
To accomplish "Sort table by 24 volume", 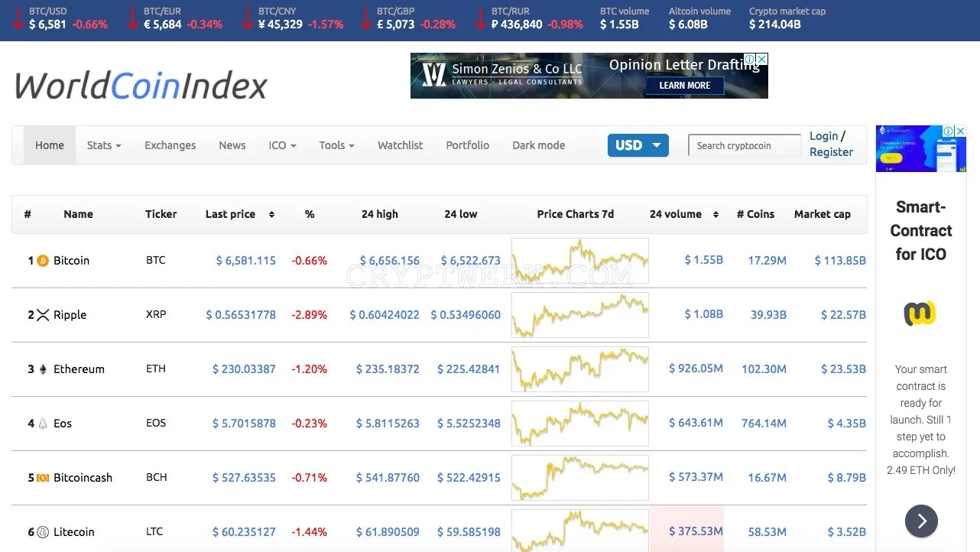I will pos(684,215).
